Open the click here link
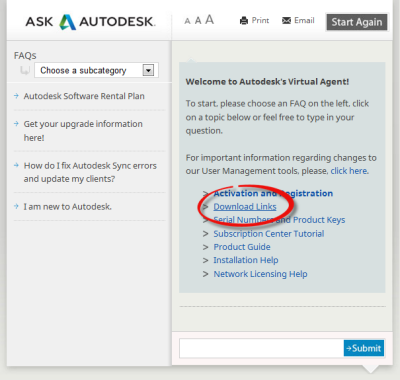The image size is (400, 380). [x=349, y=171]
